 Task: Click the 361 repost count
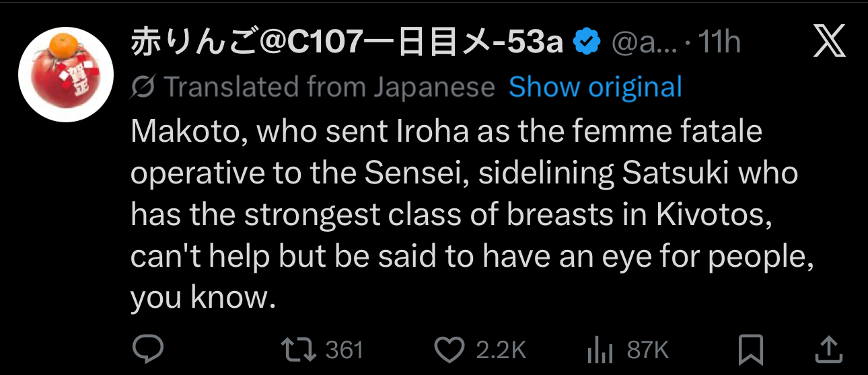[x=345, y=349]
